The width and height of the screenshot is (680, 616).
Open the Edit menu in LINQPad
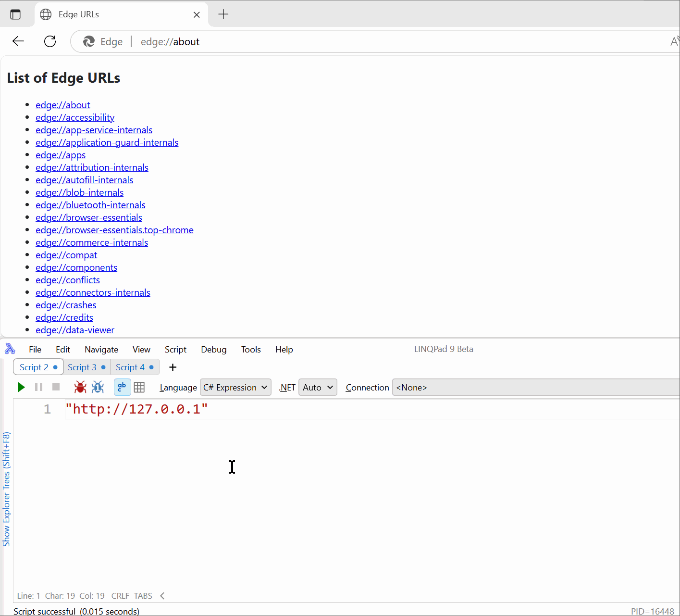63,350
